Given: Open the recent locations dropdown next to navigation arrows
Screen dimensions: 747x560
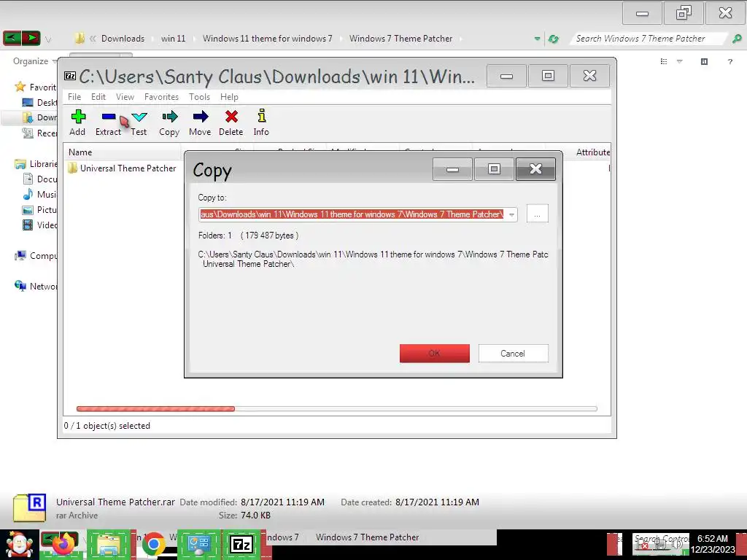Looking at the screenshot, I should [48, 39].
